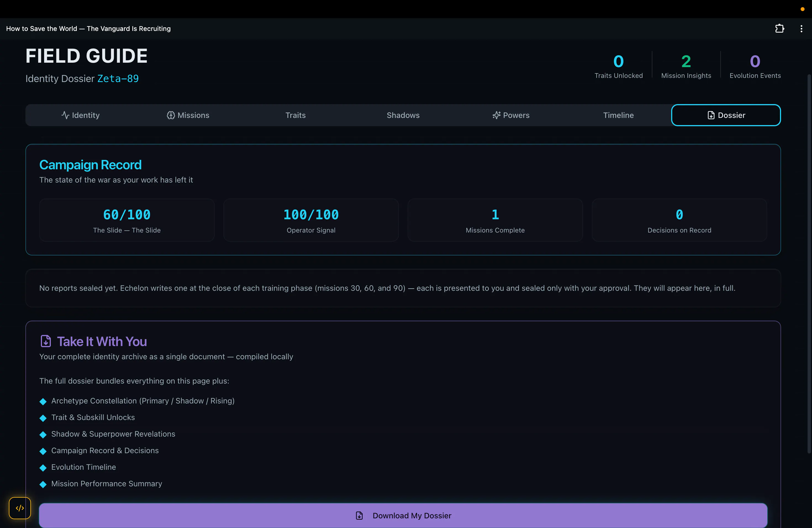Click the pulse icon on the Identity tab

[65, 115]
